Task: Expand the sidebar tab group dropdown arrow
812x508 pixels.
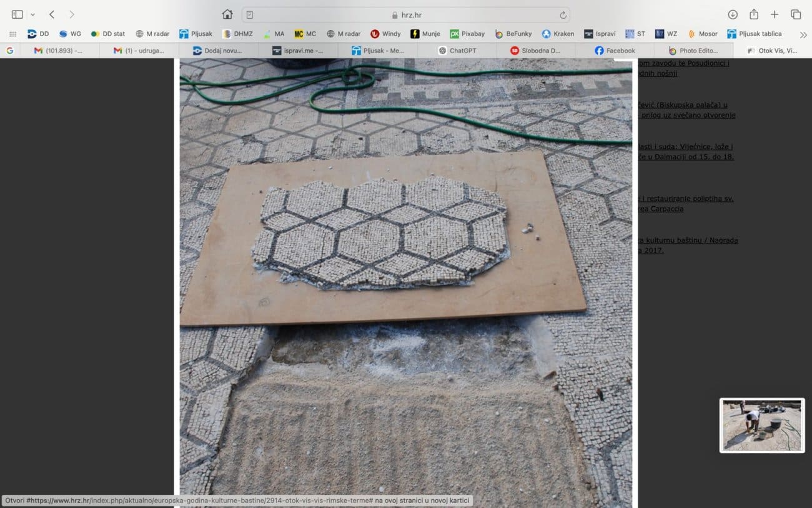Action: (x=32, y=14)
